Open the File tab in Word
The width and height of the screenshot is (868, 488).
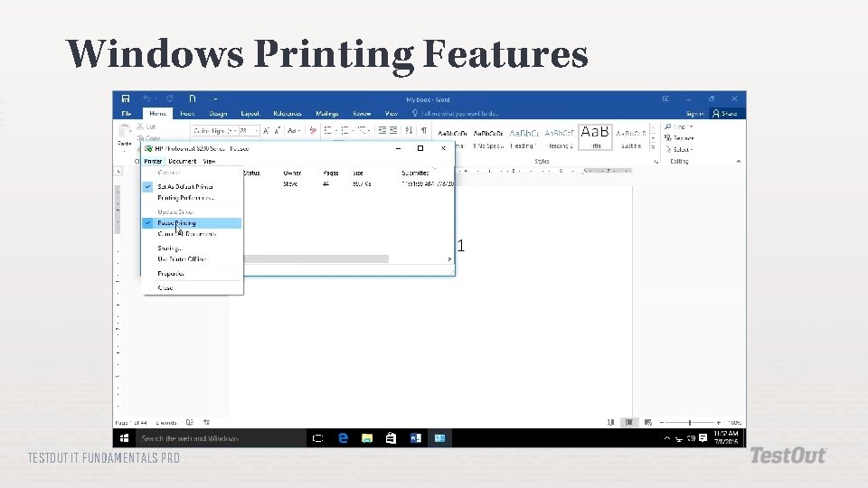tap(127, 114)
